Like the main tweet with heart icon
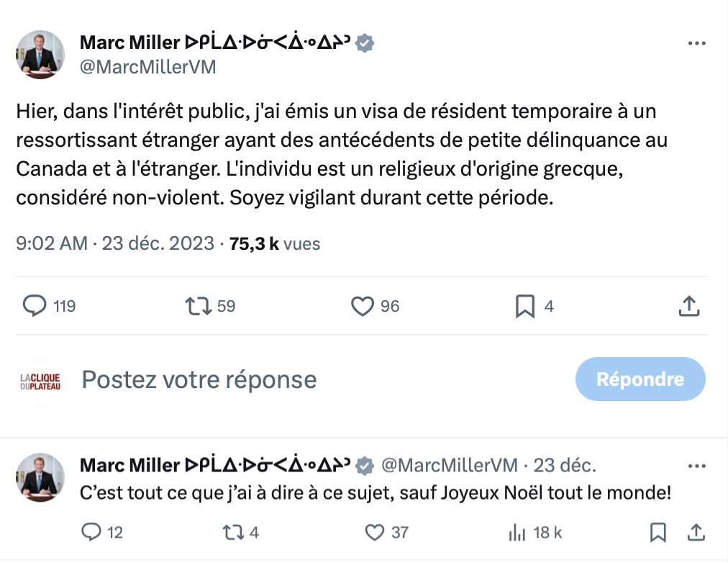728x563 pixels. (362, 306)
